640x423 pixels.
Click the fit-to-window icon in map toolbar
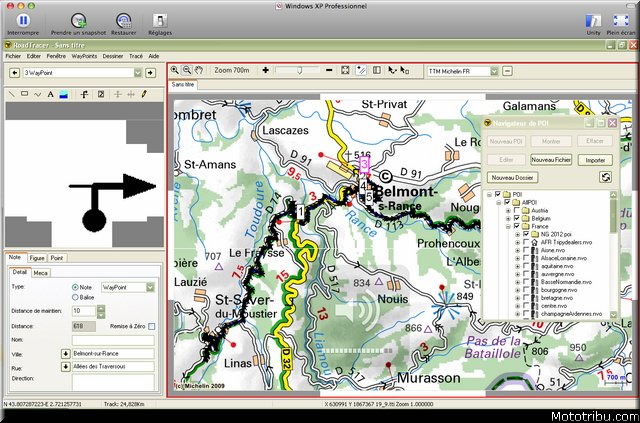coord(345,70)
